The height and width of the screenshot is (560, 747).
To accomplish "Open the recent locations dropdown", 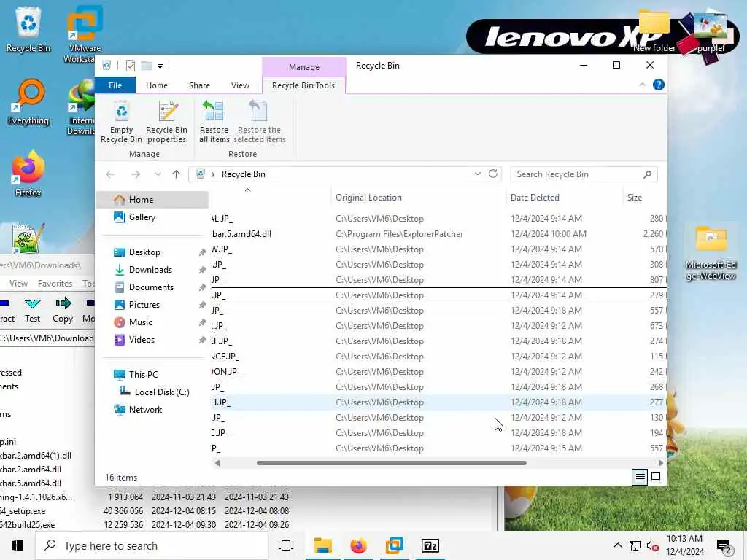I will [158, 174].
